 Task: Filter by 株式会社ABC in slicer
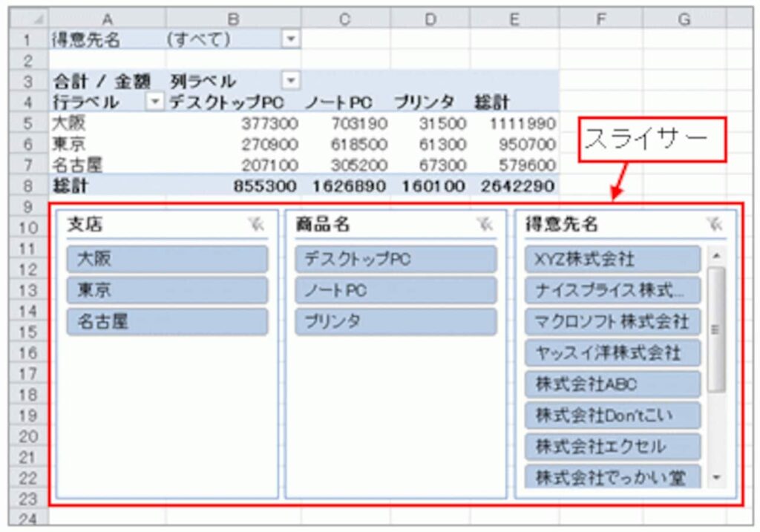[612, 384]
